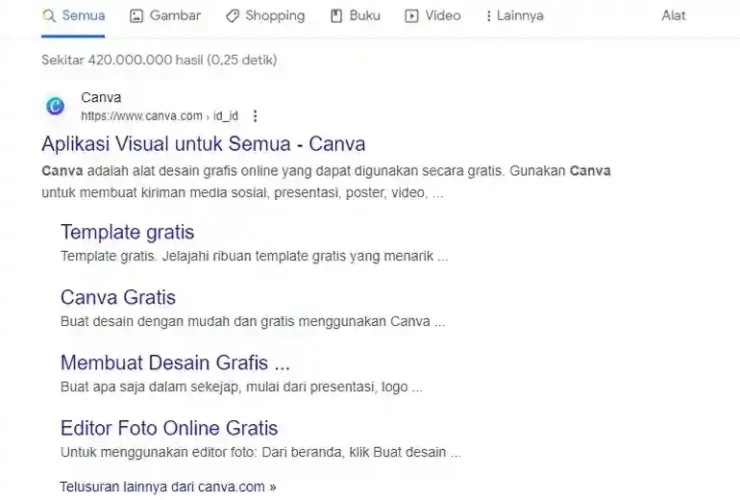Click the Canva site name text
Screen dimensions: 740x500
pyautogui.click(x=101, y=97)
